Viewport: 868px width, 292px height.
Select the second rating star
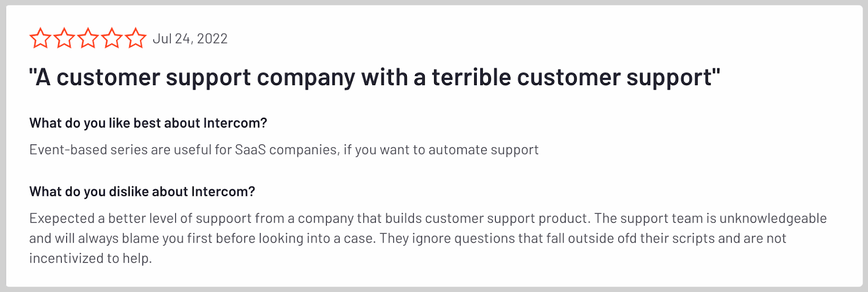[x=64, y=39]
